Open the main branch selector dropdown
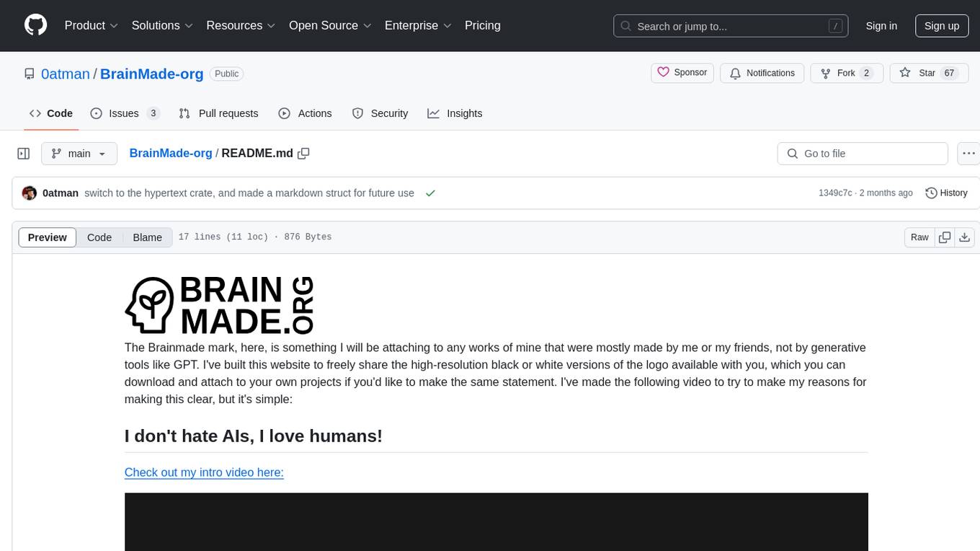 [79, 154]
